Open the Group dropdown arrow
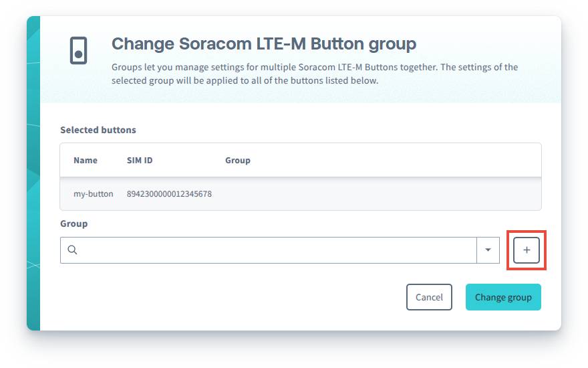Viewport: 588px width, 368px height. [x=488, y=250]
